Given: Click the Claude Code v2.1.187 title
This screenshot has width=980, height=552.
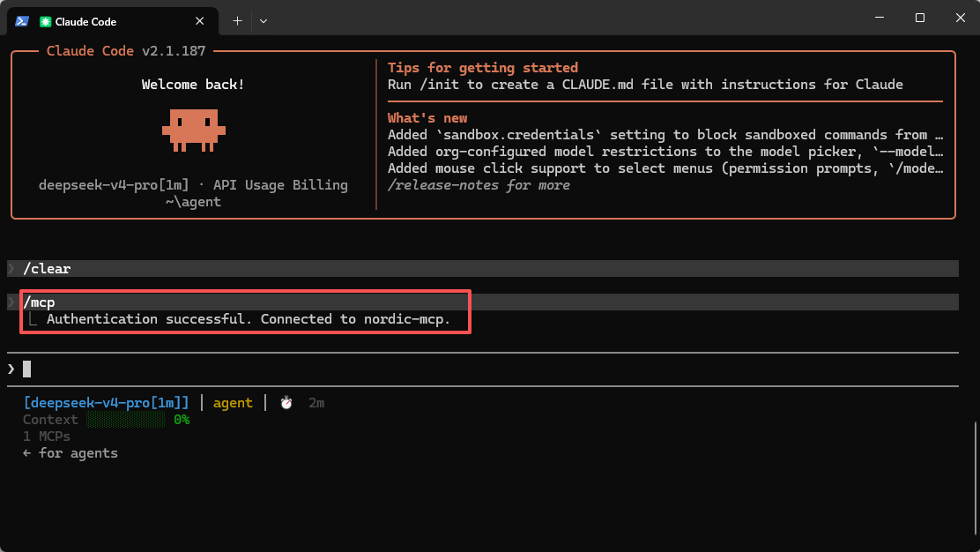Looking at the screenshot, I should pyautogui.click(x=126, y=50).
